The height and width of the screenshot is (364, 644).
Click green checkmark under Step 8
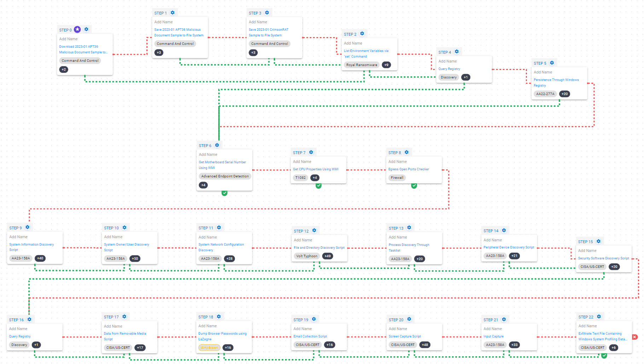414,186
